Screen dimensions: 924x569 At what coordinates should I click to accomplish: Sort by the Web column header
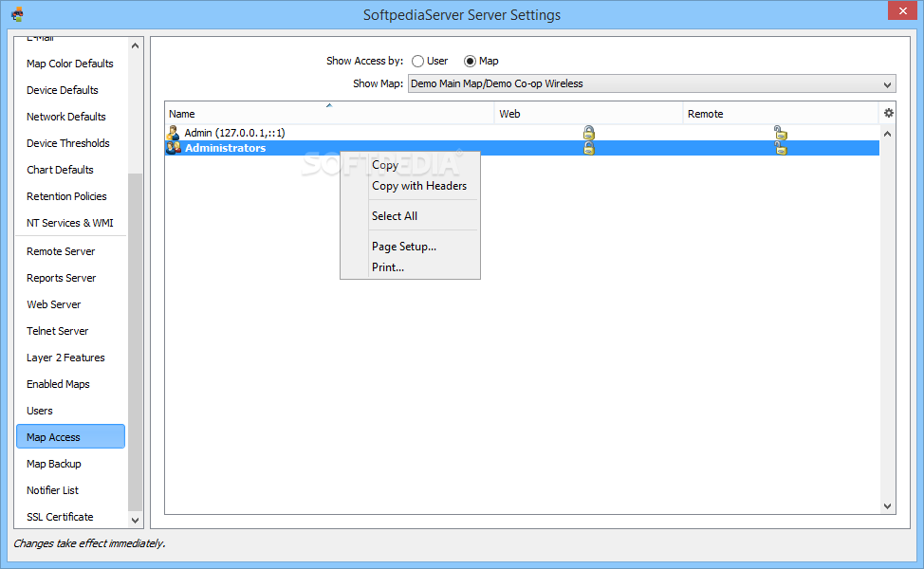click(x=589, y=113)
